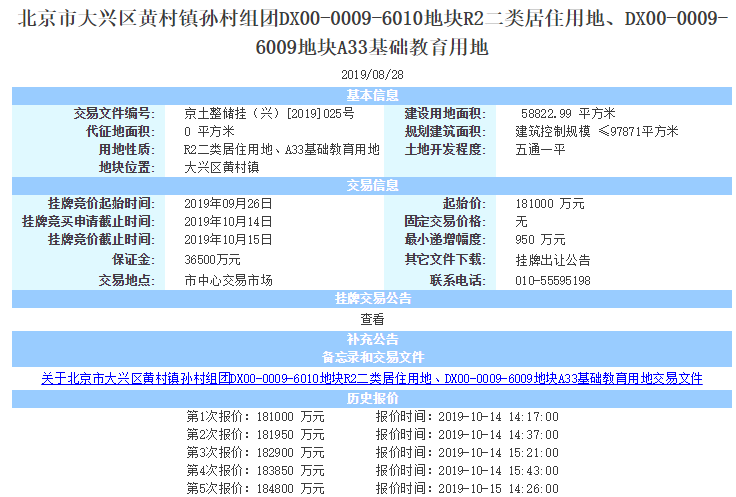
Task: Click the 备忘录和交易文件 header
Action: 372,358
